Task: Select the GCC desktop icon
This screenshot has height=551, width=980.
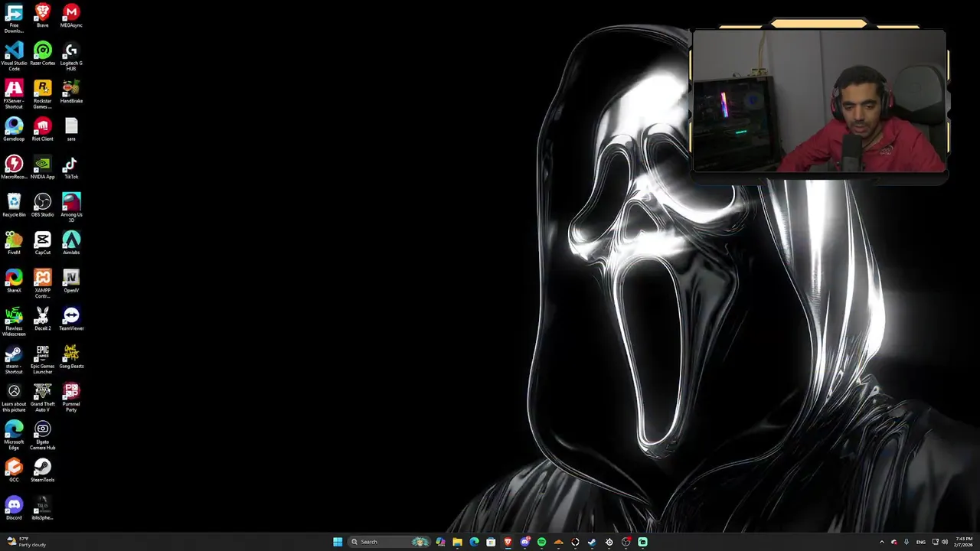Action: [x=14, y=471]
